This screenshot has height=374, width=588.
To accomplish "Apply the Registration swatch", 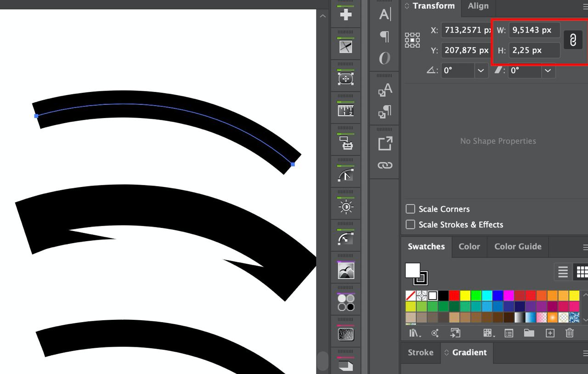I will point(421,295).
